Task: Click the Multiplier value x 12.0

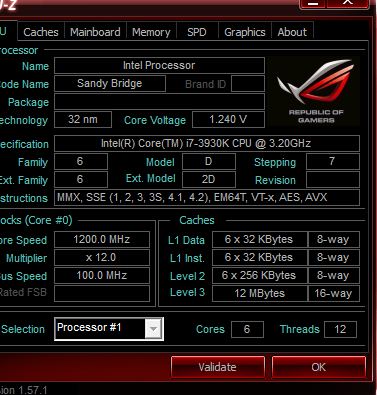Action: pos(102,257)
